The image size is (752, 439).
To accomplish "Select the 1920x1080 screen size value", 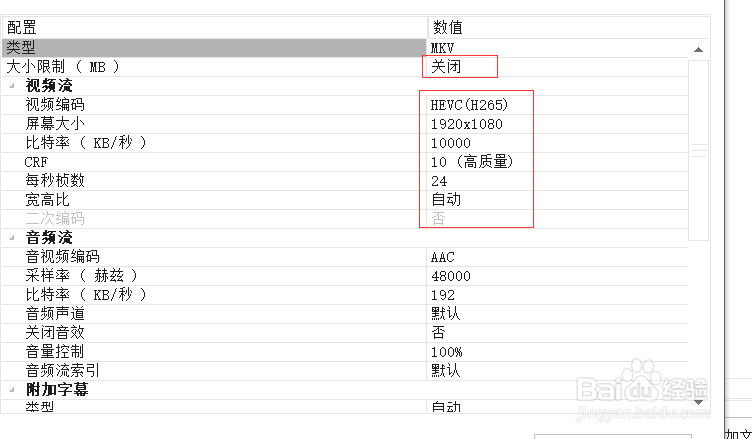I will (x=466, y=124).
